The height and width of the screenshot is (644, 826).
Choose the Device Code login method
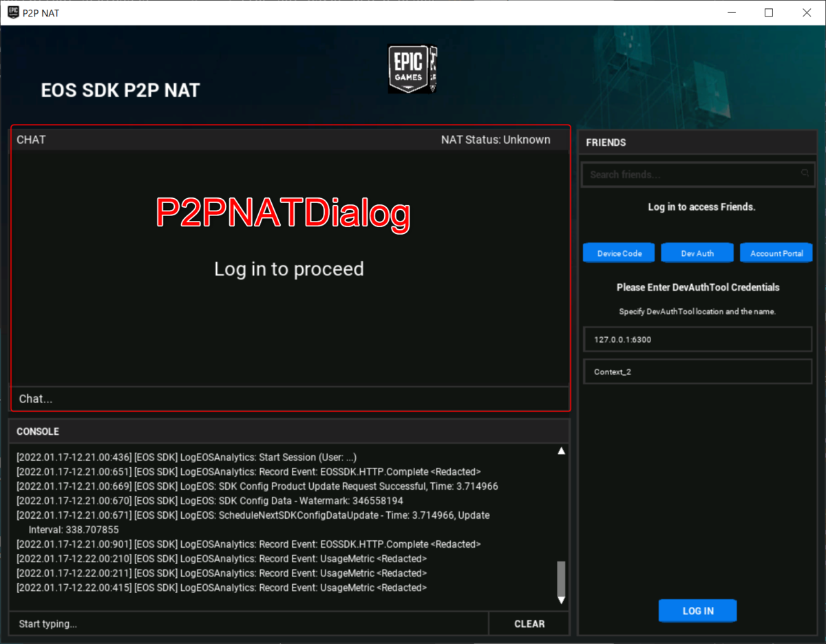[x=619, y=253]
